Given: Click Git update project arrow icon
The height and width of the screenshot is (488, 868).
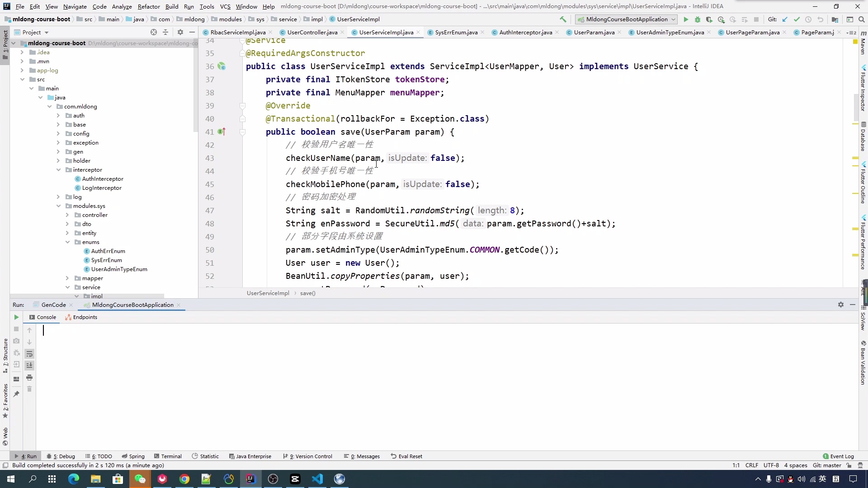Looking at the screenshot, I should pos(785,19).
